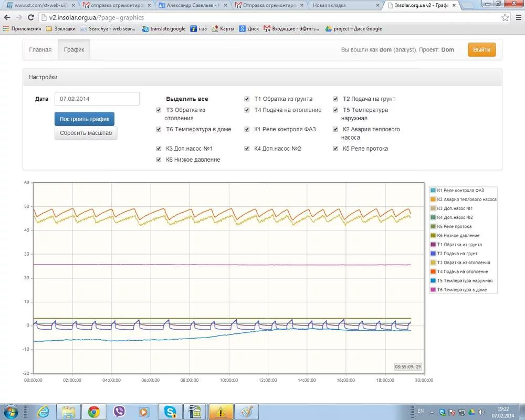Toggle the 'K6 Низкое давление' checkbox
The image size is (525, 420).
tap(159, 160)
